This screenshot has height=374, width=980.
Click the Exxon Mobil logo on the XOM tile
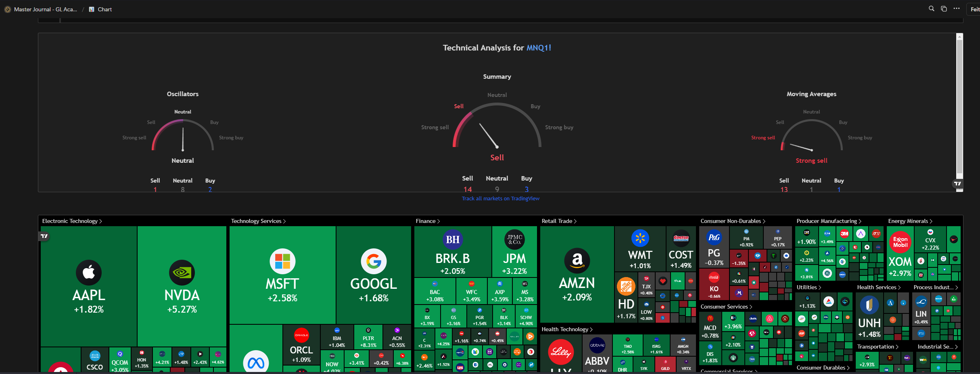900,242
